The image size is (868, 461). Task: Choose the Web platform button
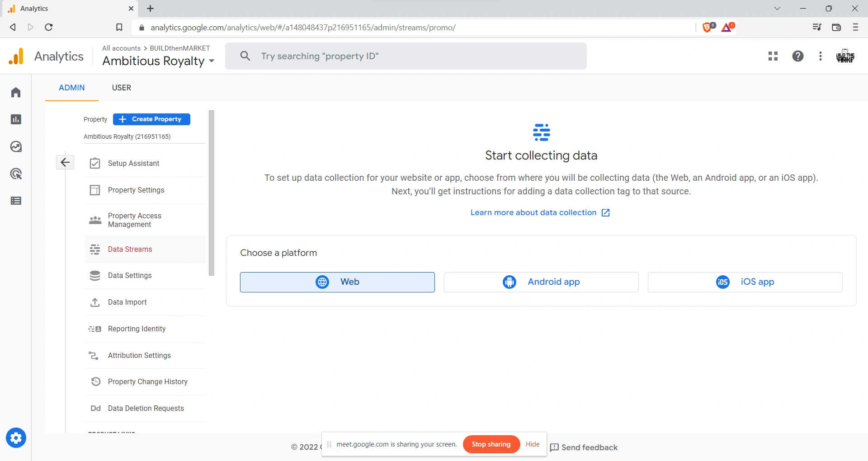point(337,282)
